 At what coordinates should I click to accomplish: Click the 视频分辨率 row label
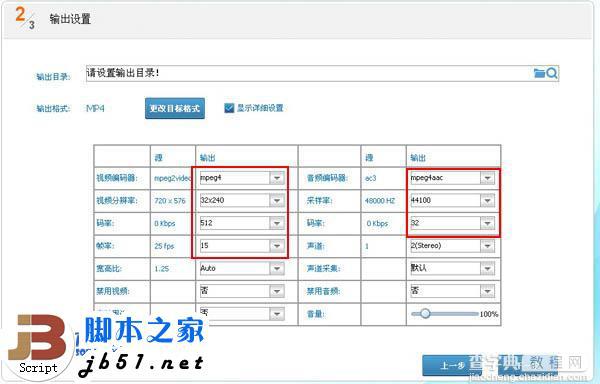click(117, 201)
